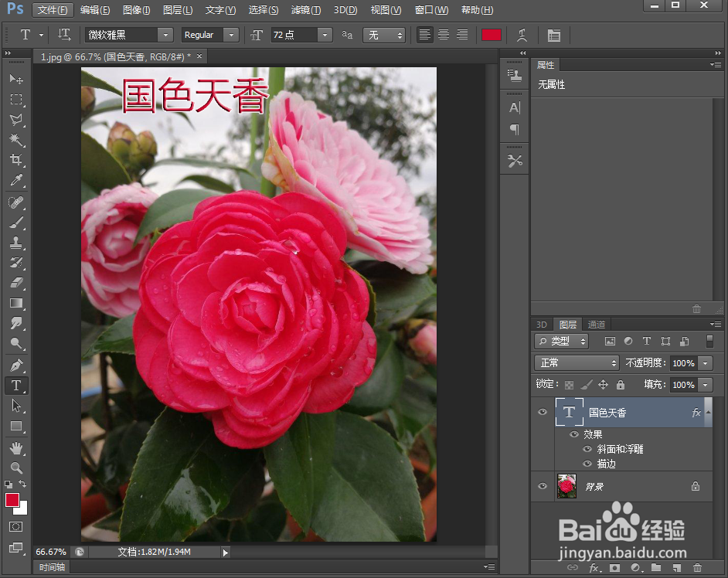The image size is (728, 578).
Task: Hide the 背景 layer
Action: (x=543, y=486)
